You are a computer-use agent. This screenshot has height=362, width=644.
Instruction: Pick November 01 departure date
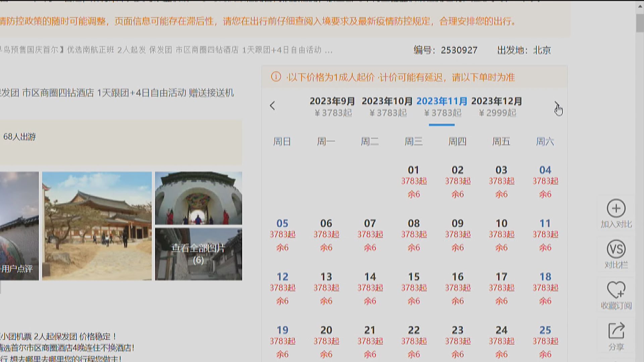[414, 181]
